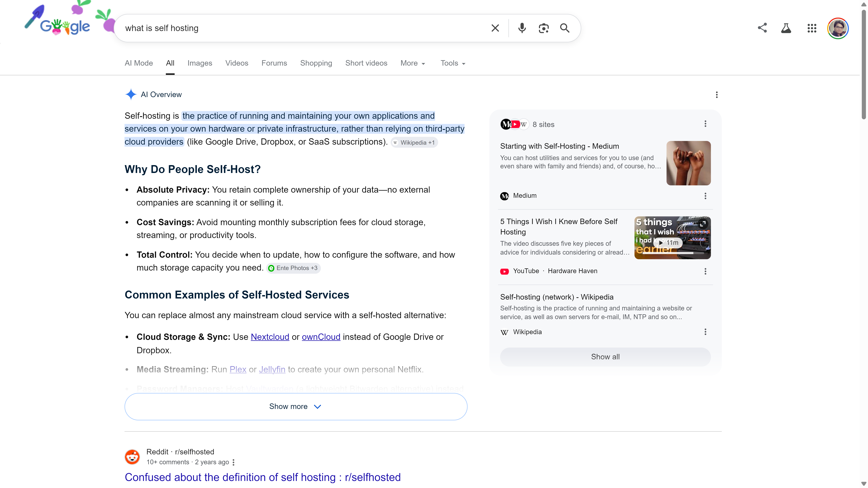The height and width of the screenshot is (488, 868).
Task: Click 'Reddit · r/selfhosted' source text
Action: click(x=180, y=452)
